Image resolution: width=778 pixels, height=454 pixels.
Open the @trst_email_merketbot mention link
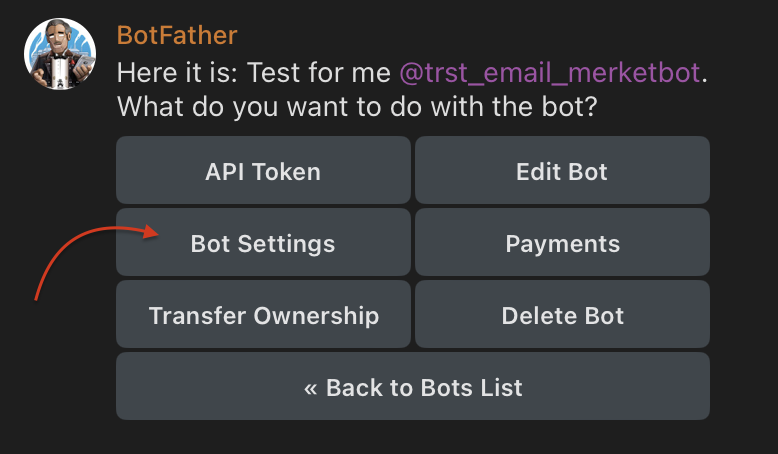click(x=550, y=72)
